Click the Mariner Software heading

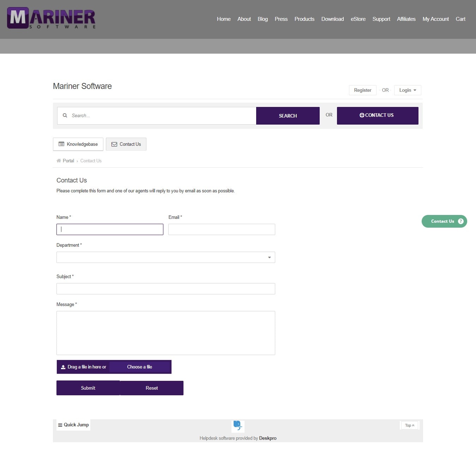pos(82,86)
